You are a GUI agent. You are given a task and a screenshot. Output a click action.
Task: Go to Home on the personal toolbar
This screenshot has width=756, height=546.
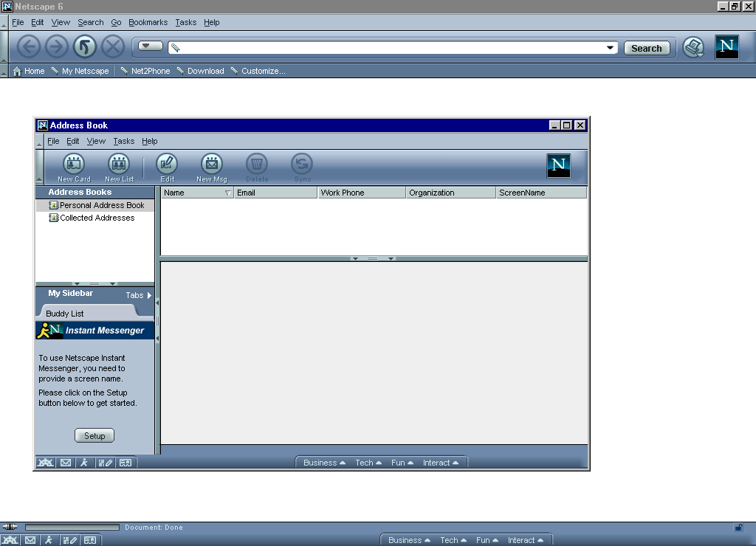29,71
